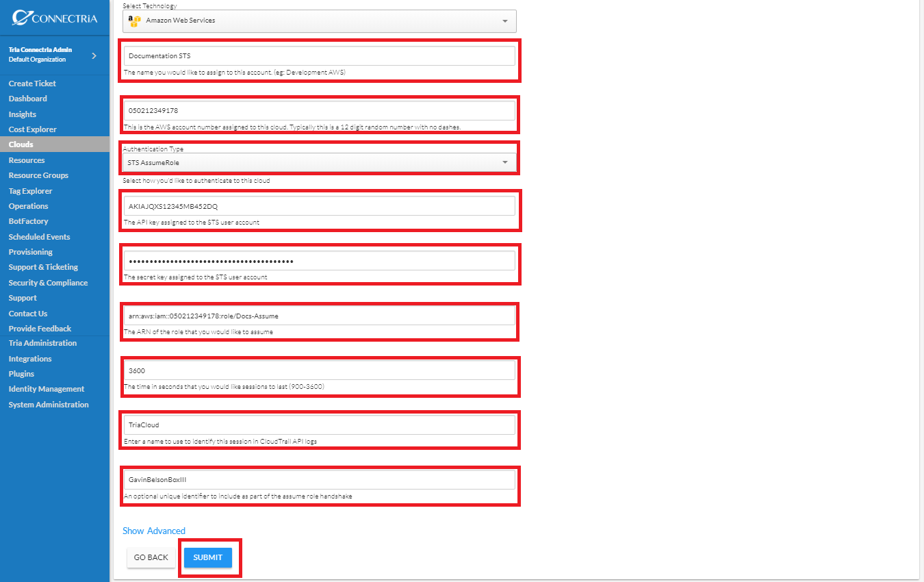
Task: Click the session name field 'TriaCloud'
Action: (320, 425)
